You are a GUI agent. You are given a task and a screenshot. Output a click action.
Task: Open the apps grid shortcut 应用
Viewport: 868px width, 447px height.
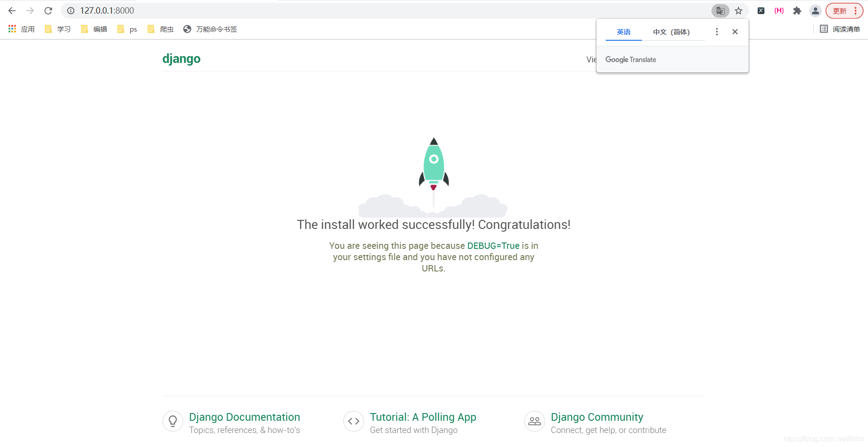click(21, 29)
